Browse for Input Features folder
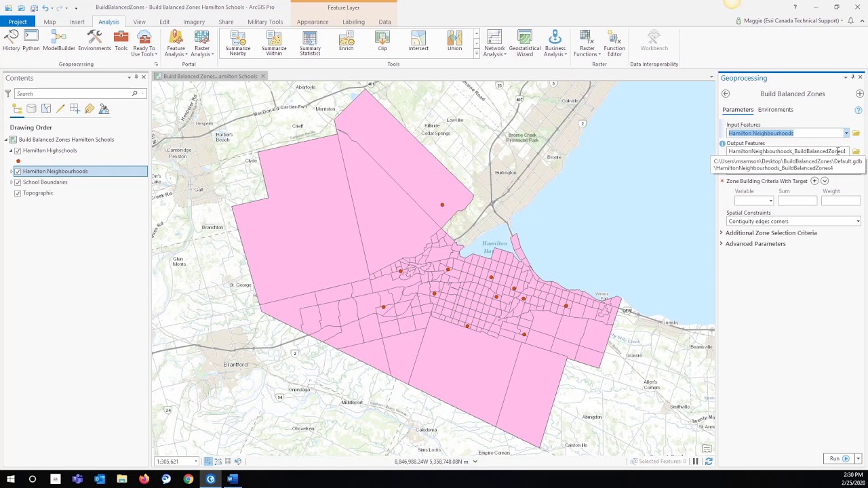This screenshot has height=488, width=868. tap(856, 134)
